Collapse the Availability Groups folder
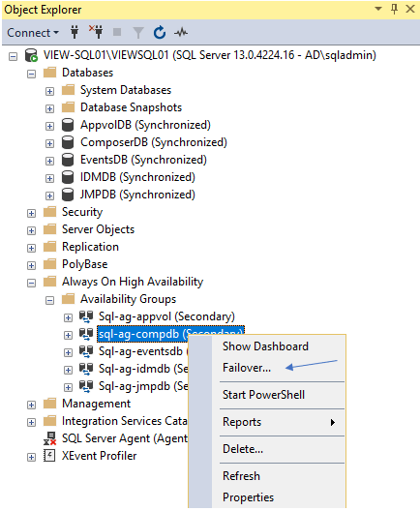 coord(49,300)
